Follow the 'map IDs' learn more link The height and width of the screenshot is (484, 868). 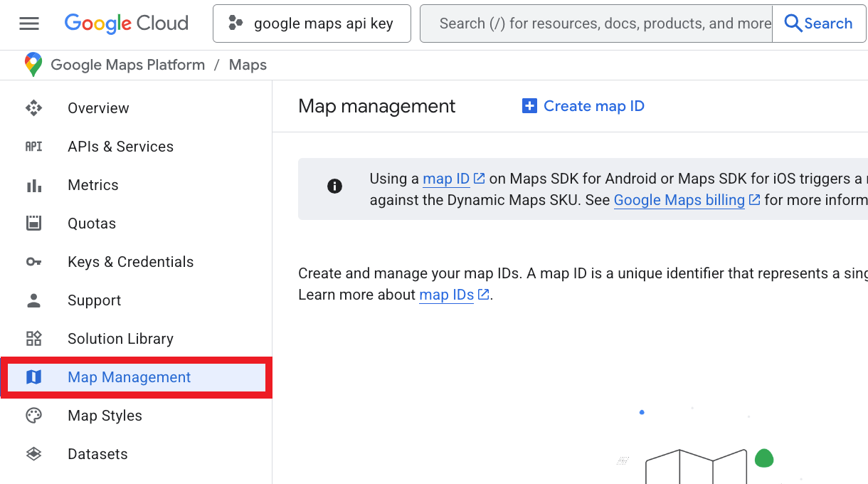click(446, 295)
